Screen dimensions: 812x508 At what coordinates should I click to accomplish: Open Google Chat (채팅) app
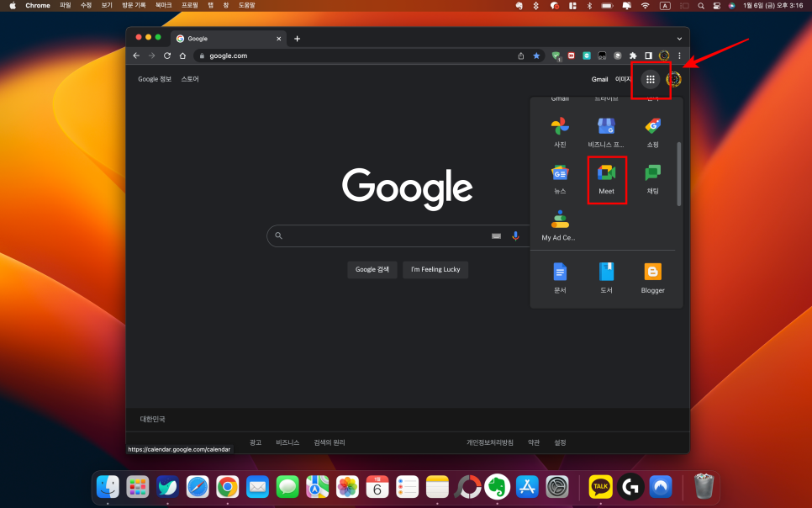pyautogui.click(x=652, y=179)
